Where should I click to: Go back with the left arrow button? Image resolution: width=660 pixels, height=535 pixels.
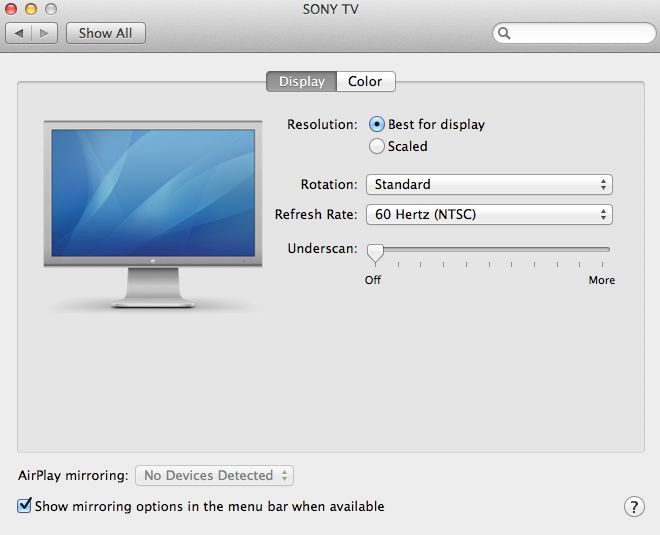pyautogui.click(x=19, y=33)
